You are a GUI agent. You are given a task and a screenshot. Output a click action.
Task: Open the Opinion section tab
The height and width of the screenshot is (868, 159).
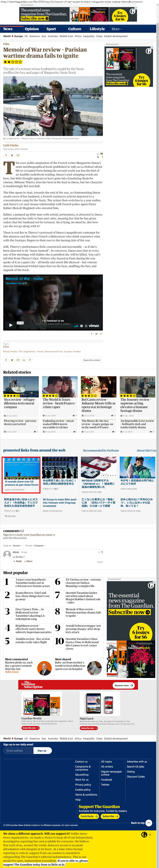(32, 29)
